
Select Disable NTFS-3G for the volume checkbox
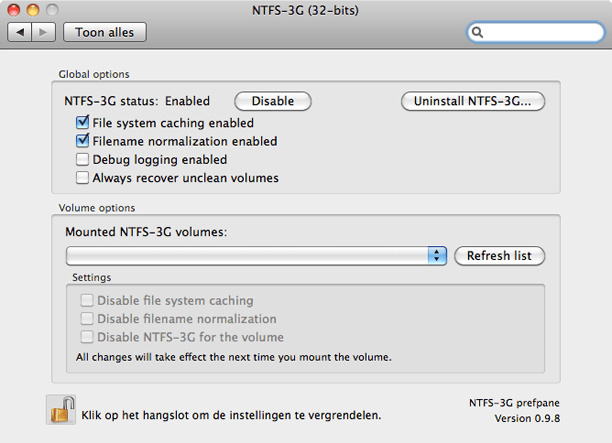pos(87,337)
